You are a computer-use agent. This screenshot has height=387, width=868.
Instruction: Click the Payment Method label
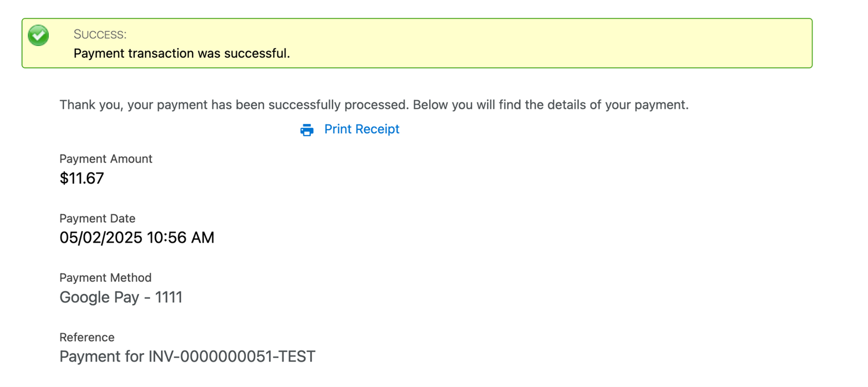pyautogui.click(x=105, y=278)
